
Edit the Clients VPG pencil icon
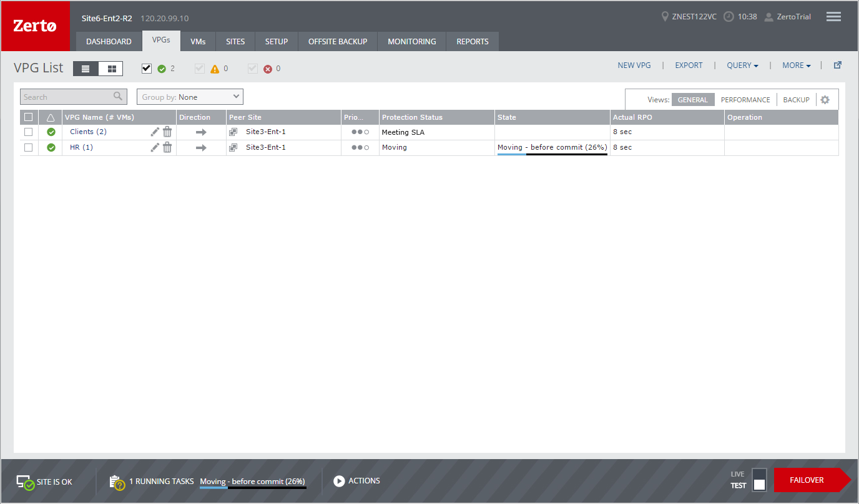click(155, 132)
